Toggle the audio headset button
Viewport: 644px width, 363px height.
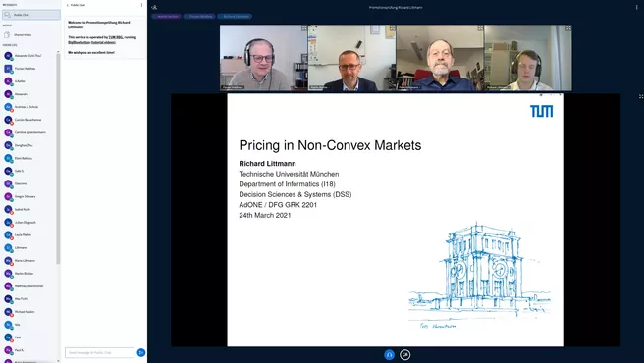389,355
